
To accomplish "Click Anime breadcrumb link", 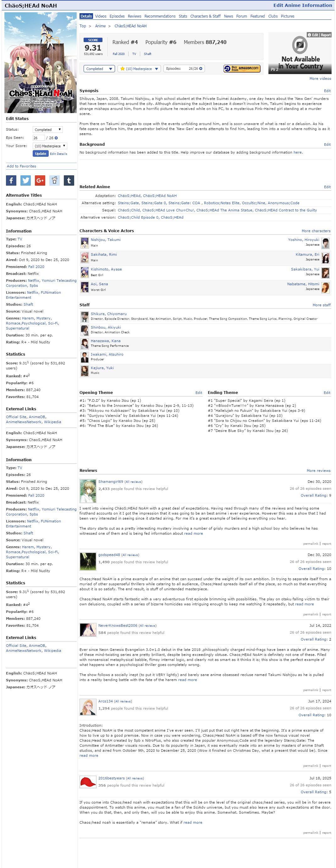I will click(101, 26).
